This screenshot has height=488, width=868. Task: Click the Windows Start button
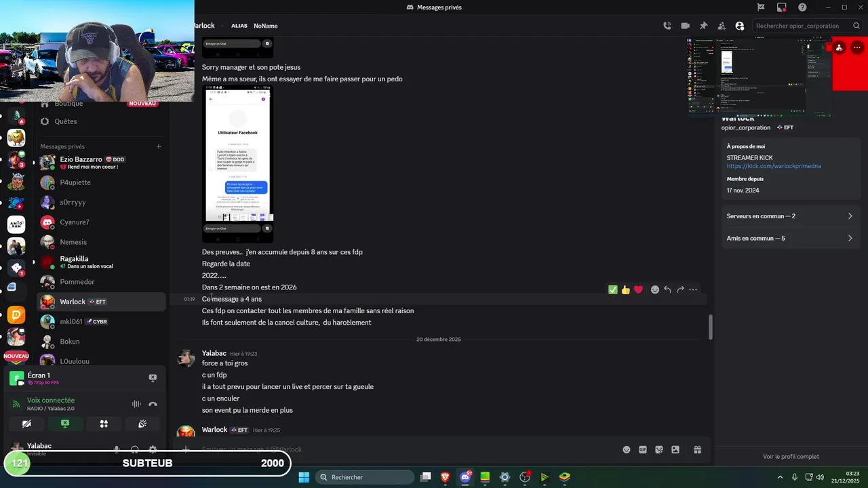point(304,477)
